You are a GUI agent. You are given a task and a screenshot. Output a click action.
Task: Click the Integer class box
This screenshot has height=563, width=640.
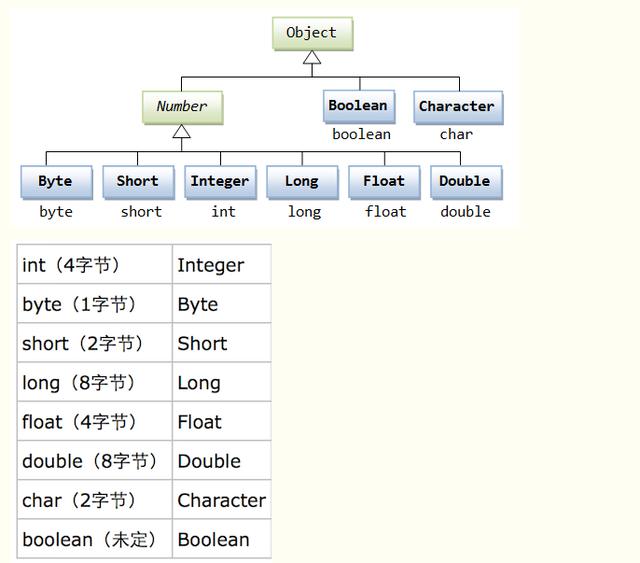point(220,181)
